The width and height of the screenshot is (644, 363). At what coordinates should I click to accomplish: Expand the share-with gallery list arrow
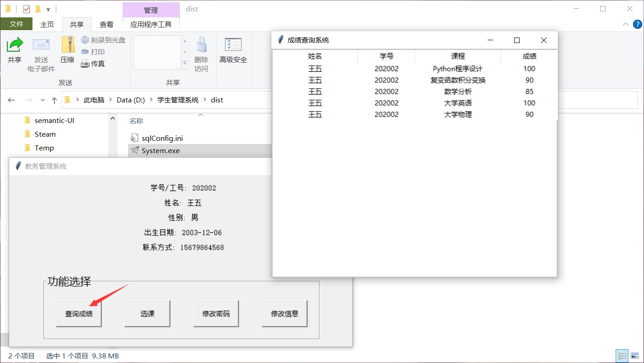click(x=185, y=63)
